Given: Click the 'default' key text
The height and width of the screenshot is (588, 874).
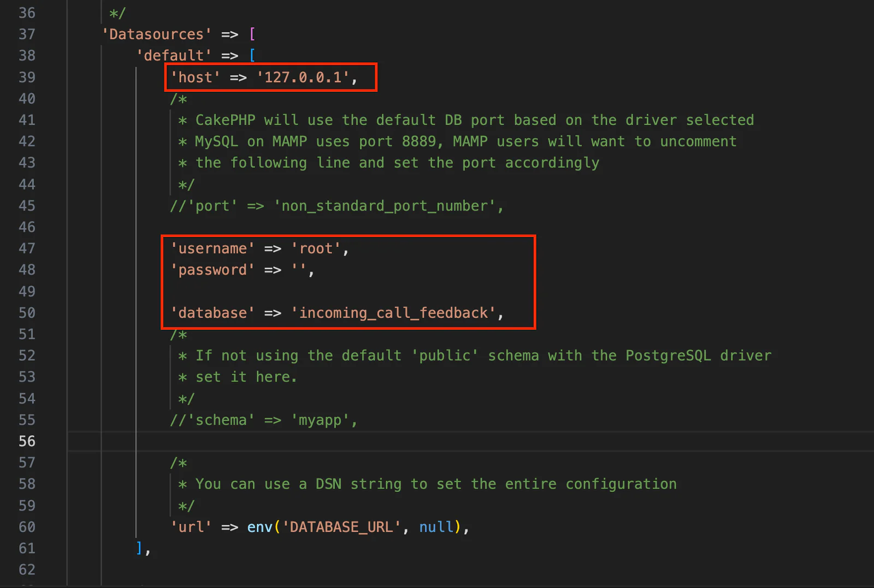Looking at the screenshot, I should pos(174,56).
